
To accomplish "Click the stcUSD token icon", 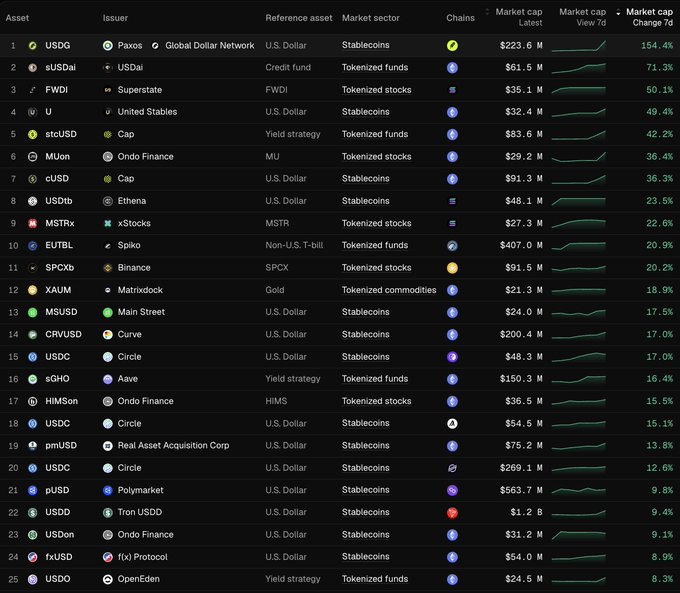I will 33,134.
